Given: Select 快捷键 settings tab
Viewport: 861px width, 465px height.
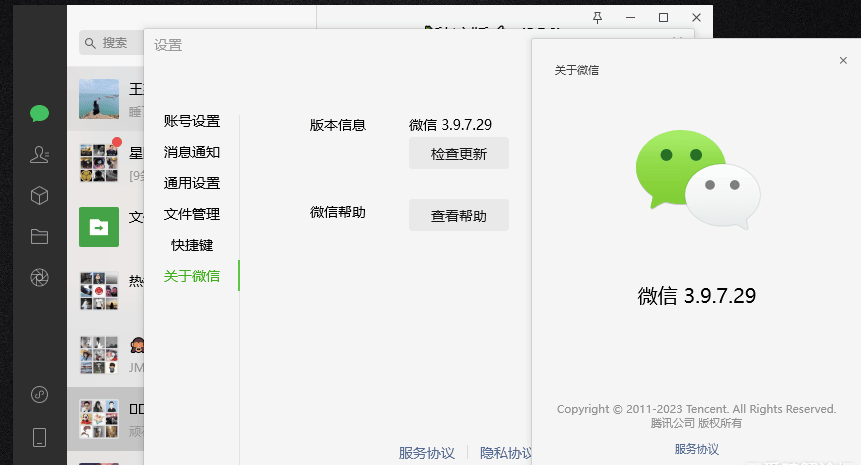Looking at the screenshot, I should tap(192, 245).
